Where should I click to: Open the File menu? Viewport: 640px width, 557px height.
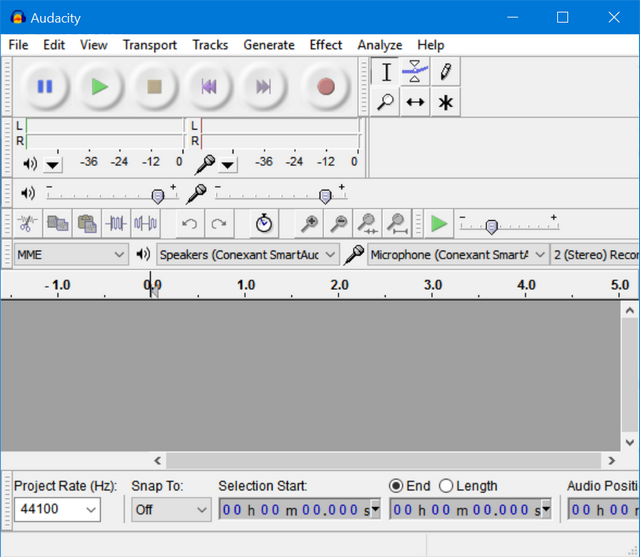(x=18, y=45)
